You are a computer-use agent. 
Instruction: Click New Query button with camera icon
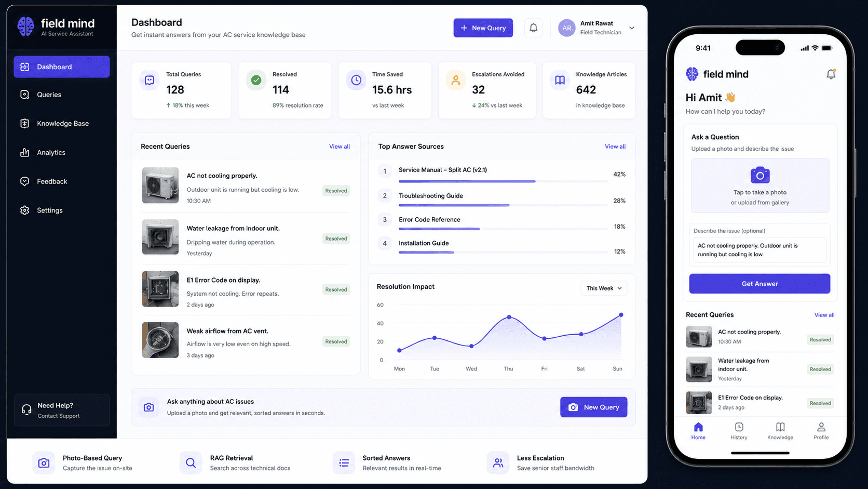pos(593,407)
